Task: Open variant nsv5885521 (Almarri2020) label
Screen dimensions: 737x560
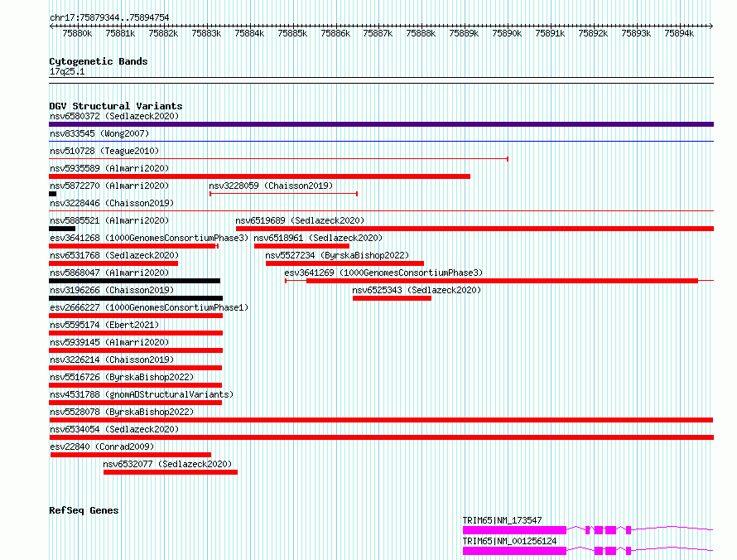Action: [x=109, y=220]
